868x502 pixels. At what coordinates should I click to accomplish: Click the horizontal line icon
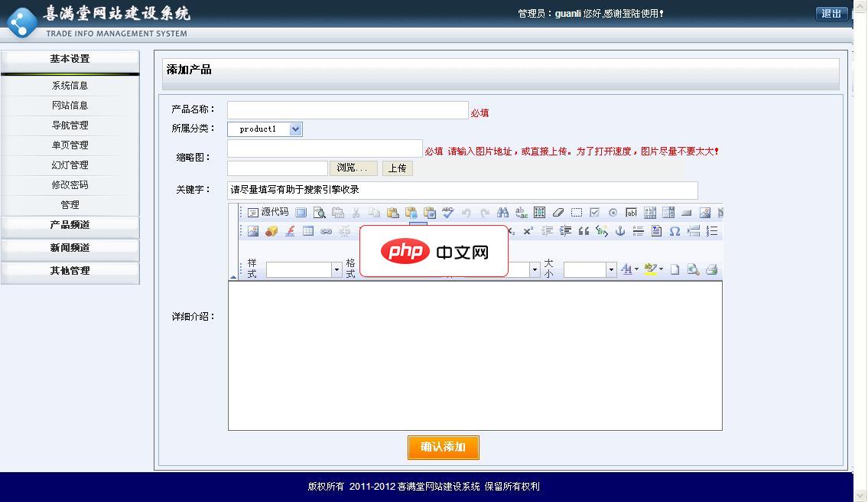point(639,231)
